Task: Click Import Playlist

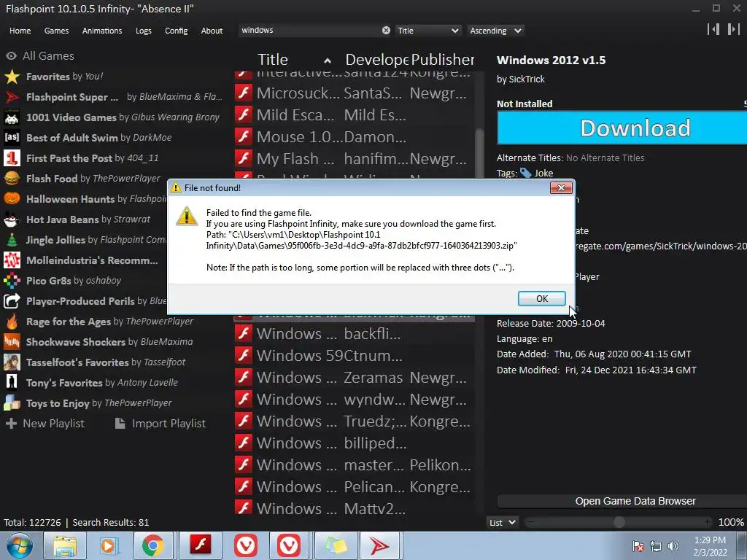Action: (160, 424)
